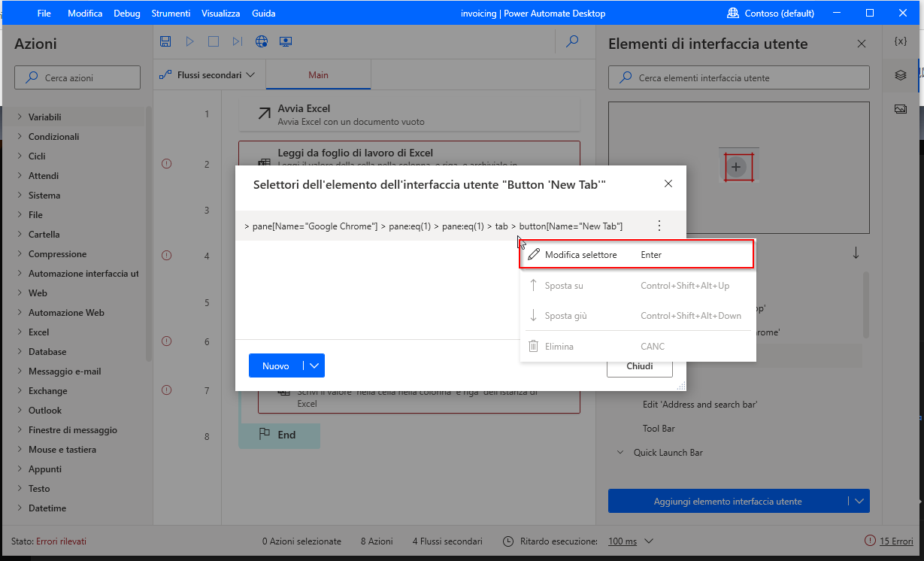Run the flow with the play icon
924x561 pixels.
pos(189,42)
